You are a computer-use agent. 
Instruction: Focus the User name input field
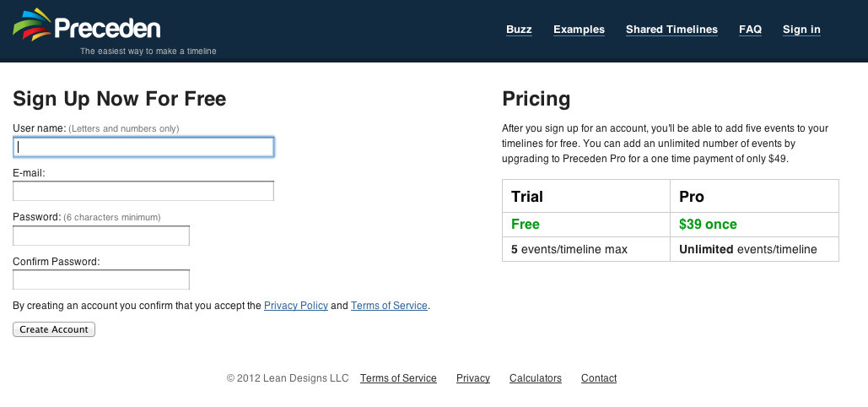tap(143, 147)
